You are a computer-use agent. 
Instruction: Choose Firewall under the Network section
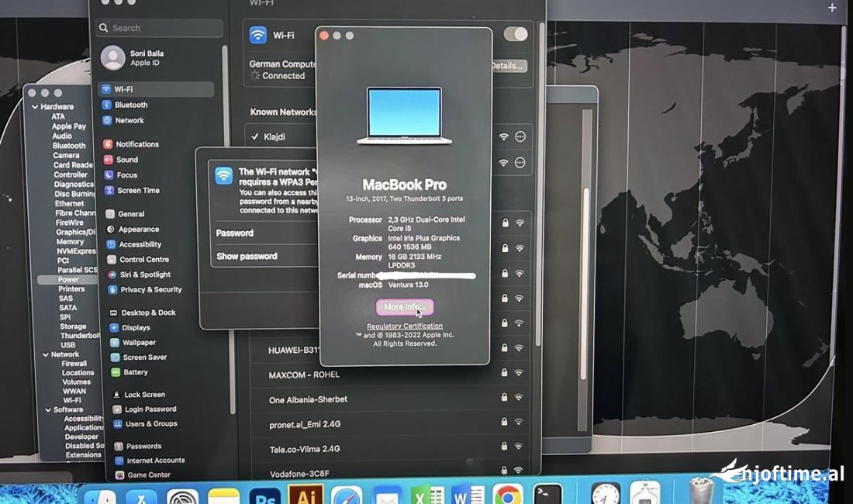(74, 364)
